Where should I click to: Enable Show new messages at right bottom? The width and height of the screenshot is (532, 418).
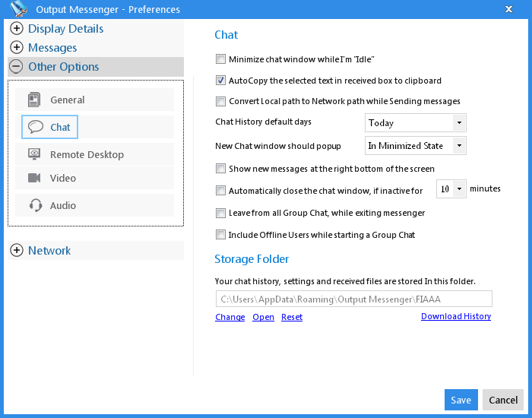click(x=220, y=169)
